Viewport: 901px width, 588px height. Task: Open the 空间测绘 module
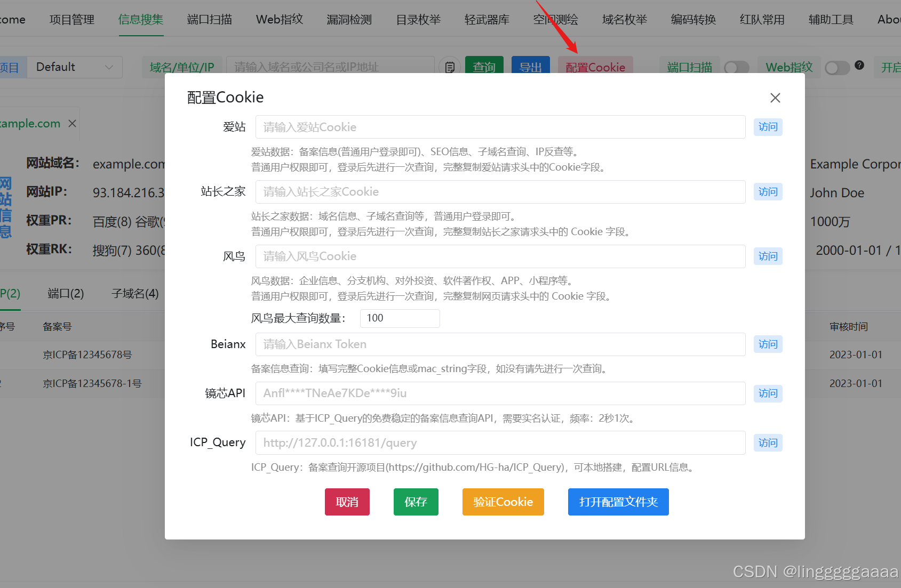(555, 19)
